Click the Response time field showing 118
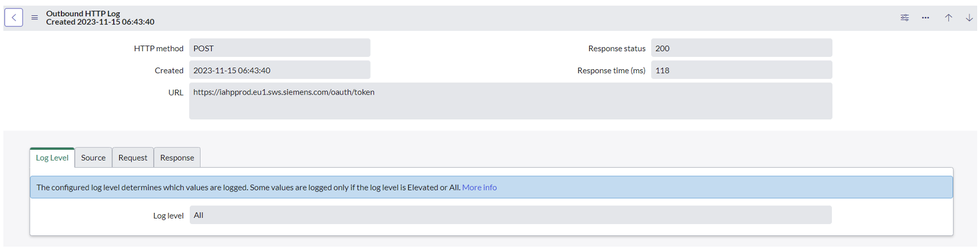980x250 pixels. [x=742, y=70]
